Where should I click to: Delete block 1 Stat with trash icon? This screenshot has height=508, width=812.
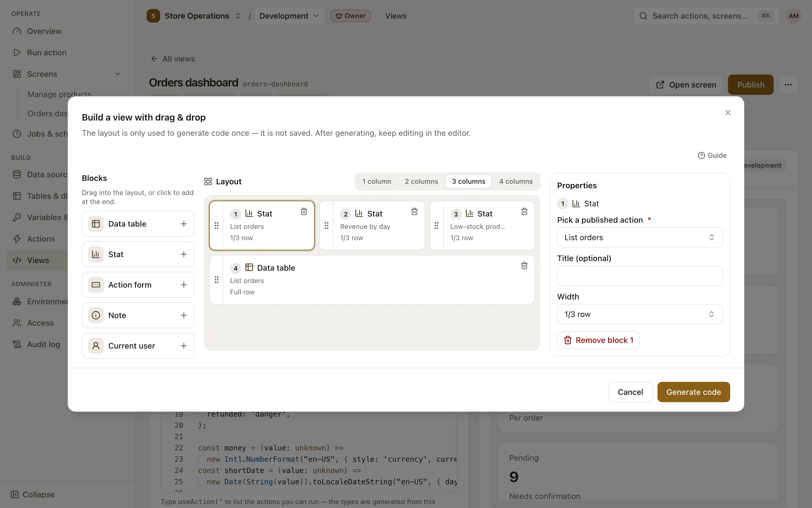[304, 211]
